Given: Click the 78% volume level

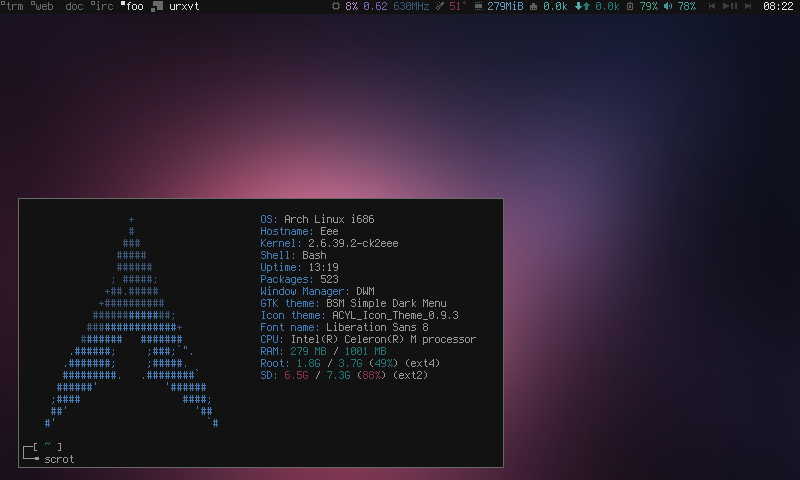Looking at the screenshot, I should click(x=687, y=7).
